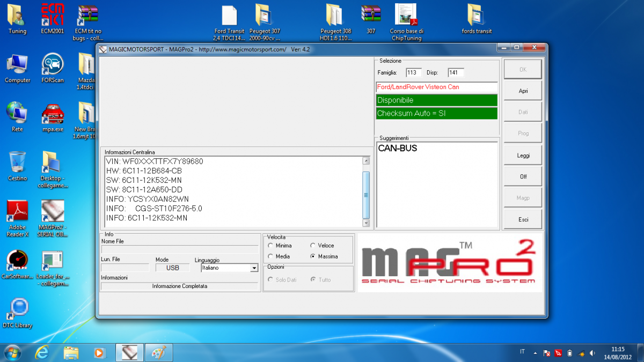This screenshot has height=362, width=644.
Task: Click the down arrow of the Informazioni Centralina scrollbar
Action: 367,223
